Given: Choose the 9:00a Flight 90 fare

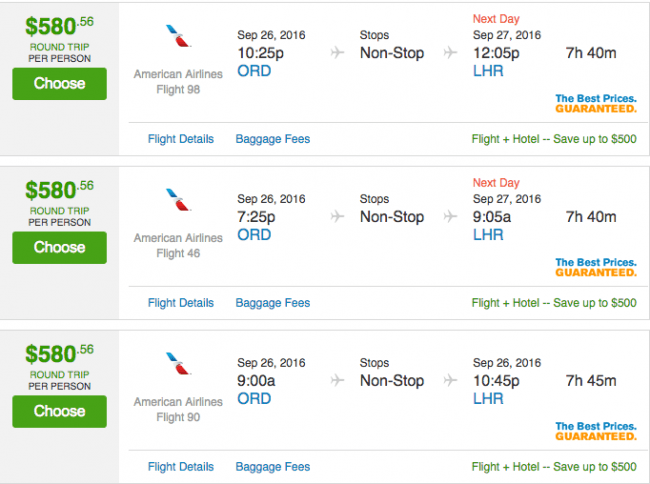Looking at the screenshot, I should coord(59,412).
